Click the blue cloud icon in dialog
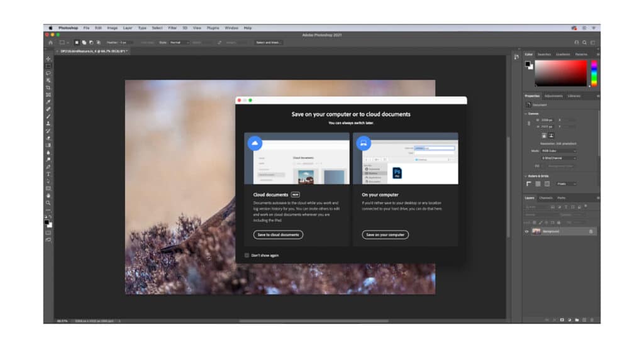Screen dimensions: 644x362 tap(255, 143)
